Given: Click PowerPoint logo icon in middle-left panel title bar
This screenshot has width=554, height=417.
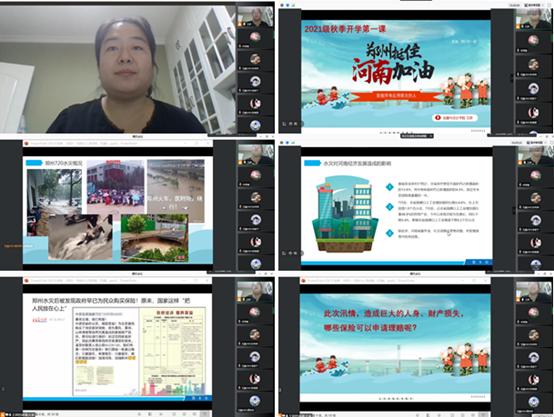Looking at the screenshot, I should [x=26, y=143].
